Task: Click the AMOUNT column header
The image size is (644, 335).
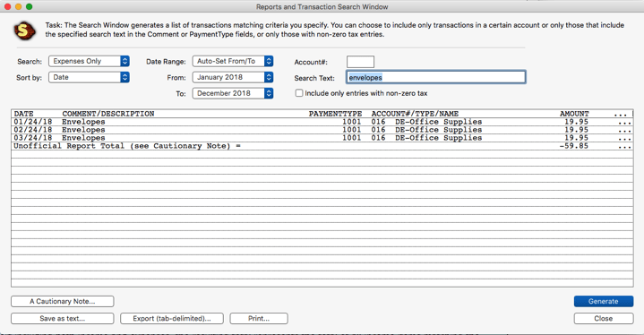Action: [574, 114]
